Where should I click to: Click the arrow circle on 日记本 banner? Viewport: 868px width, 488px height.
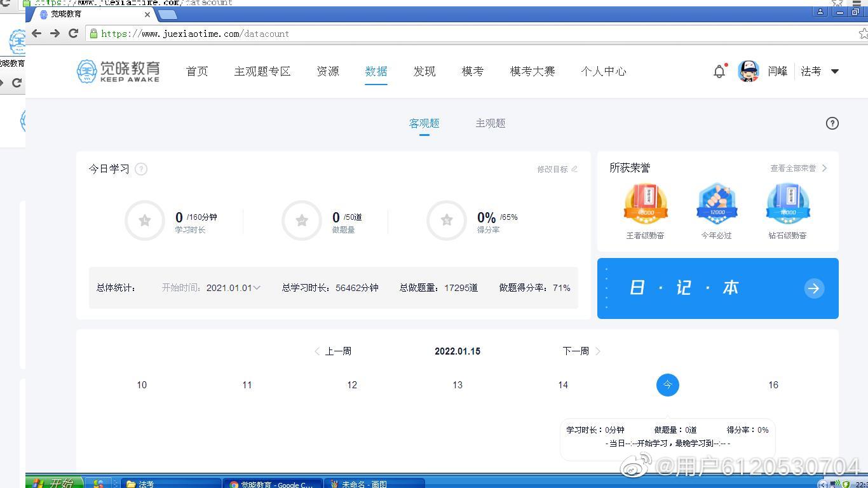(x=814, y=288)
